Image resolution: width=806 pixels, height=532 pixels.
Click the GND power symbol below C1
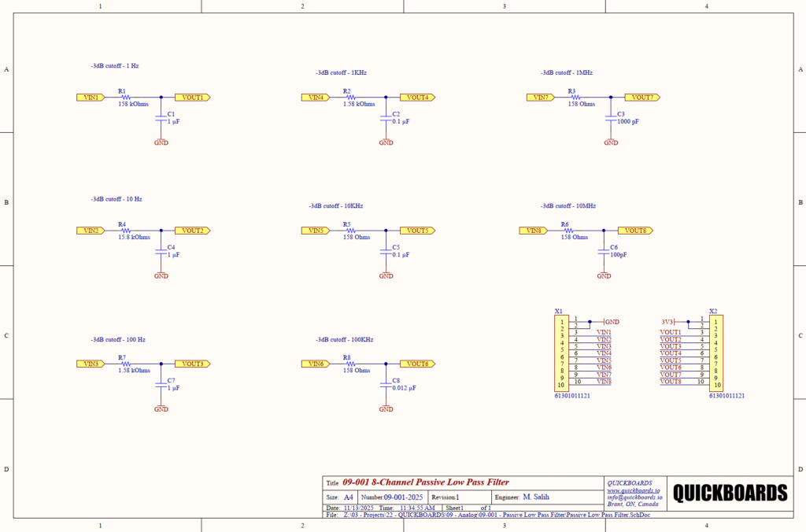tap(161, 142)
